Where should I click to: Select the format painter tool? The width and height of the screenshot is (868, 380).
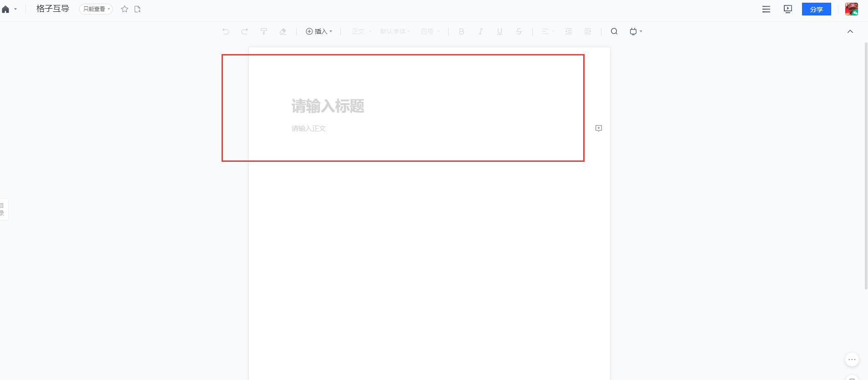pyautogui.click(x=264, y=31)
